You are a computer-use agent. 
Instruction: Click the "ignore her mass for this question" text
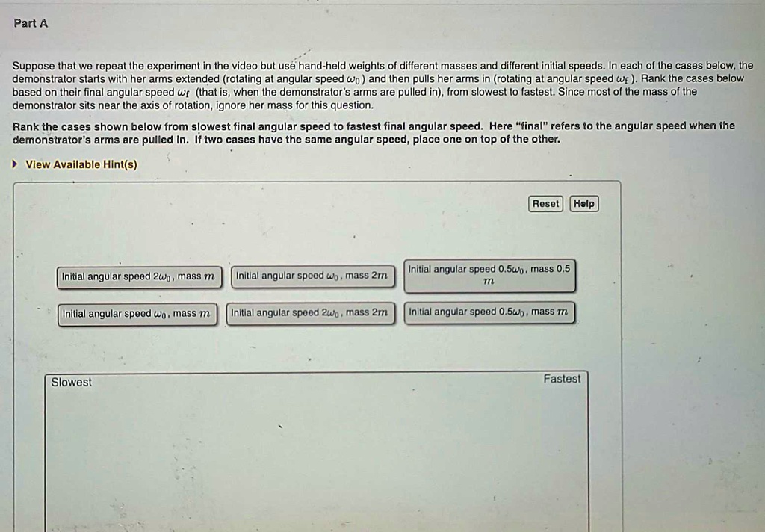[x=289, y=105]
